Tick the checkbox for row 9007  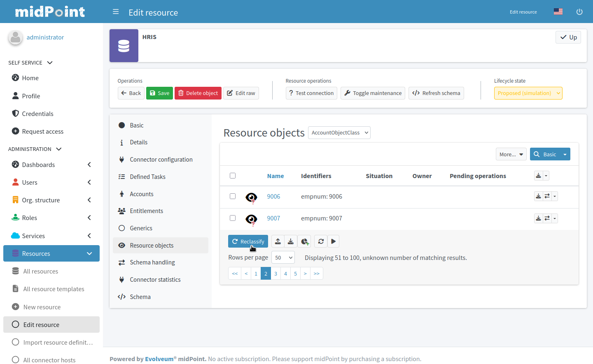[x=233, y=218]
